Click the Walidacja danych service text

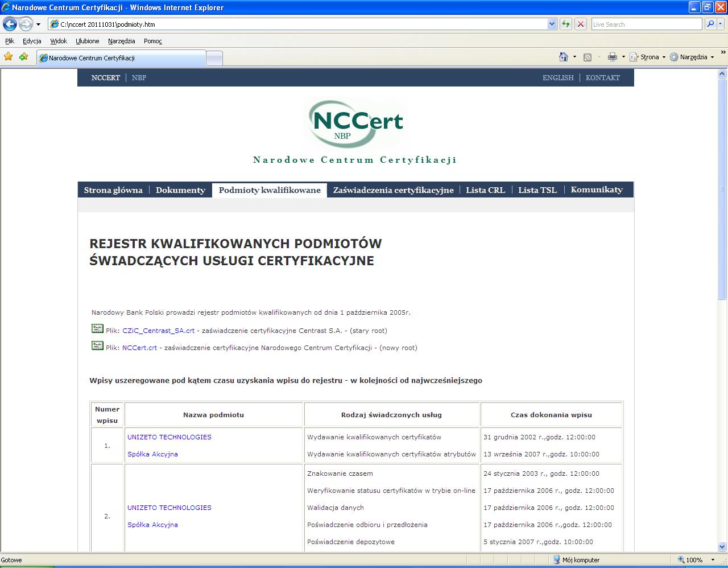(x=336, y=508)
